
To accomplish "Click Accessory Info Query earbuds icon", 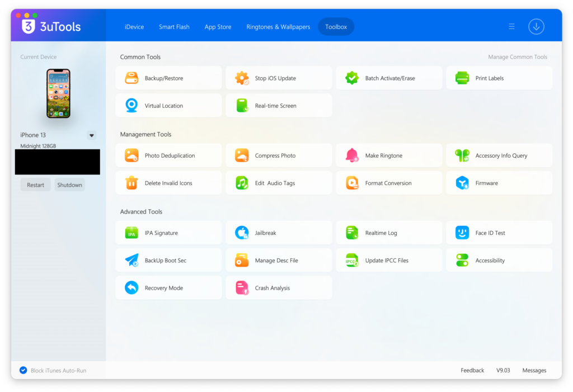I will coord(462,155).
